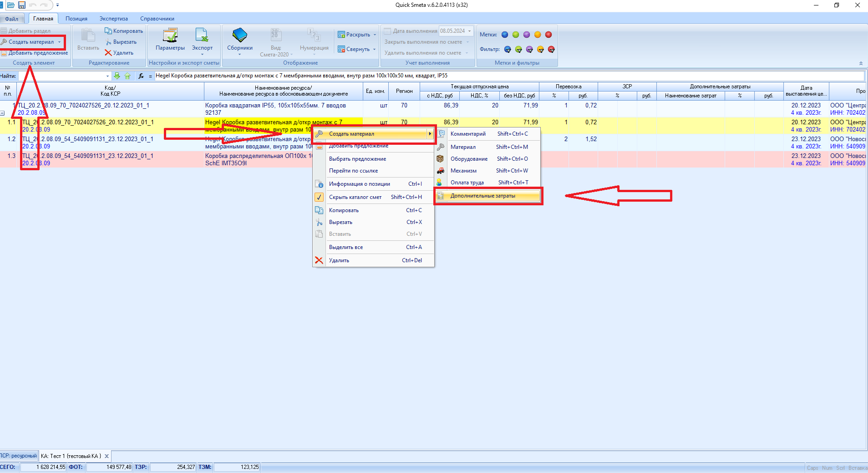Select row 1.3 Коробка распределительная
This screenshot has height=473, width=868.
pos(432,159)
